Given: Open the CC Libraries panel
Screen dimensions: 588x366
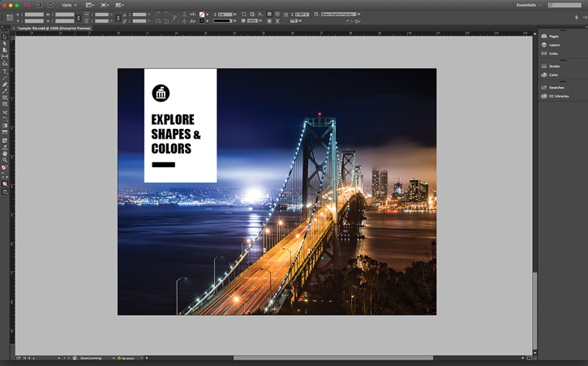Looking at the screenshot, I should [x=558, y=96].
